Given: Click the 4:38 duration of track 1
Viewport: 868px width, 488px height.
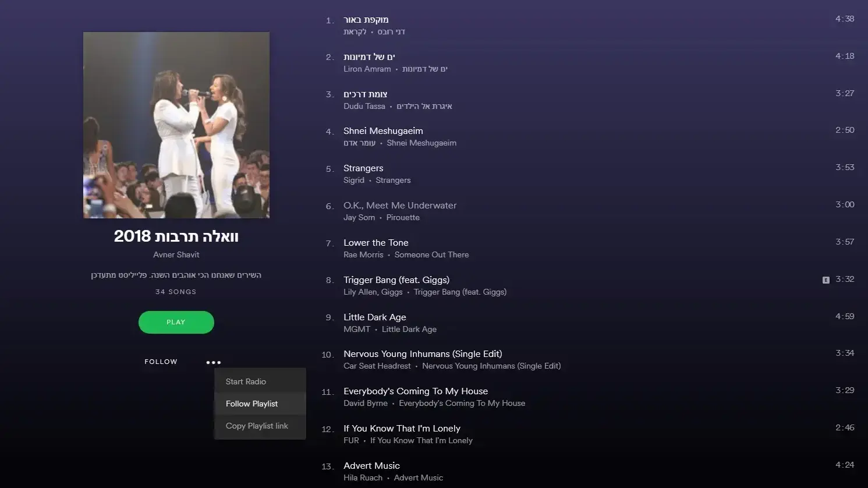Looking at the screenshot, I should 845,19.
